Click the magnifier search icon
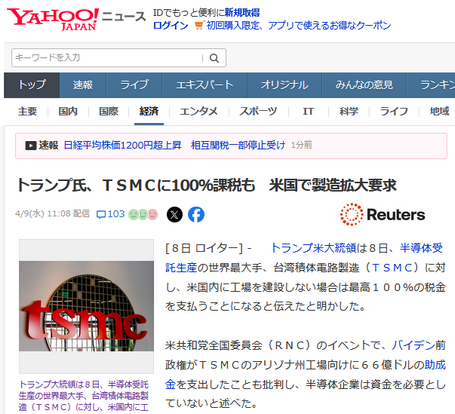Image resolution: width=455 pixels, height=414 pixels. coord(214,58)
